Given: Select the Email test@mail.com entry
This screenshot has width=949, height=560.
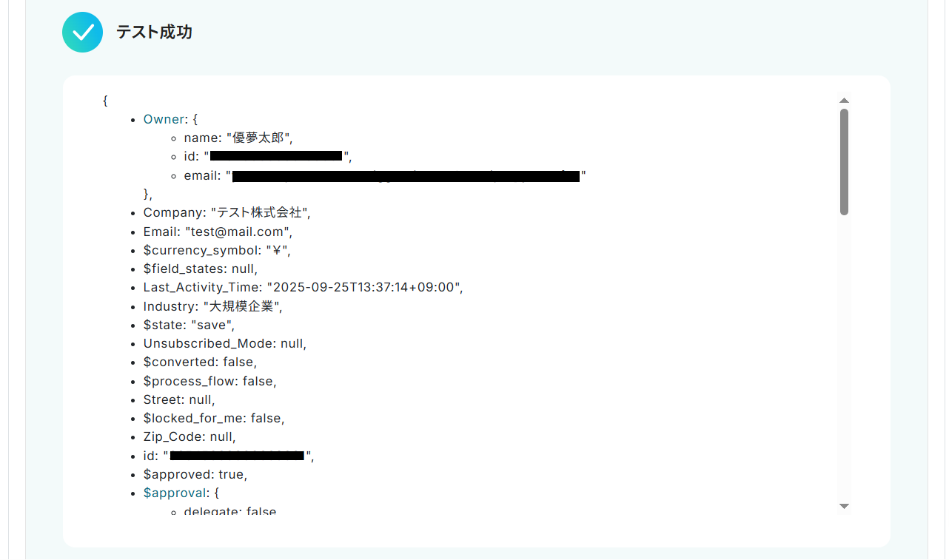Looking at the screenshot, I should [218, 232].
